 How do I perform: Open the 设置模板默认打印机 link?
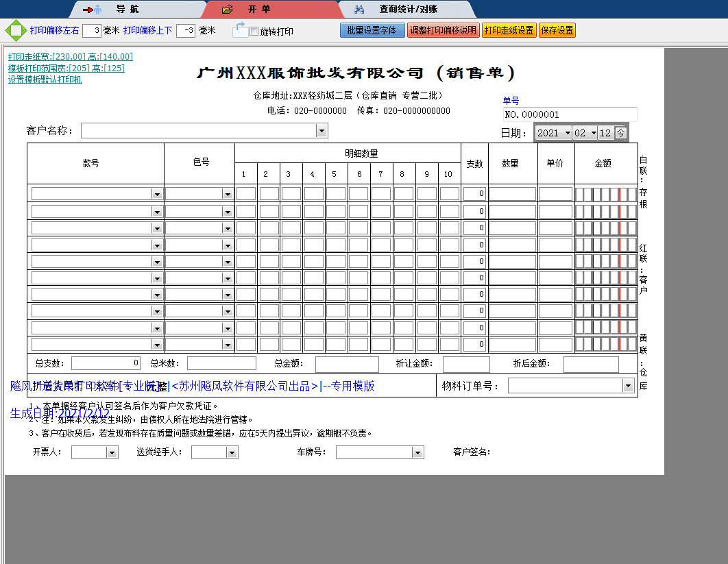[x=45, y=79]
